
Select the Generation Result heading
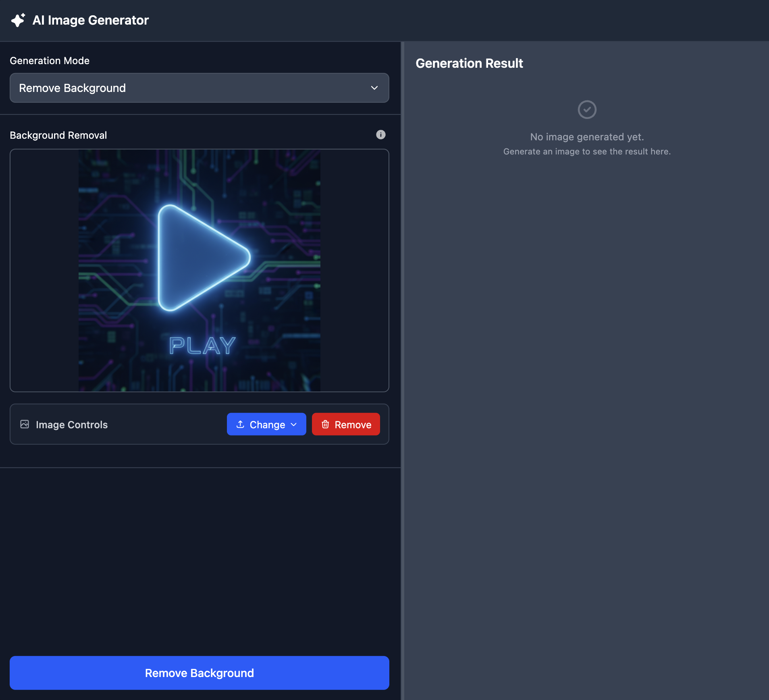pos(469,63)
